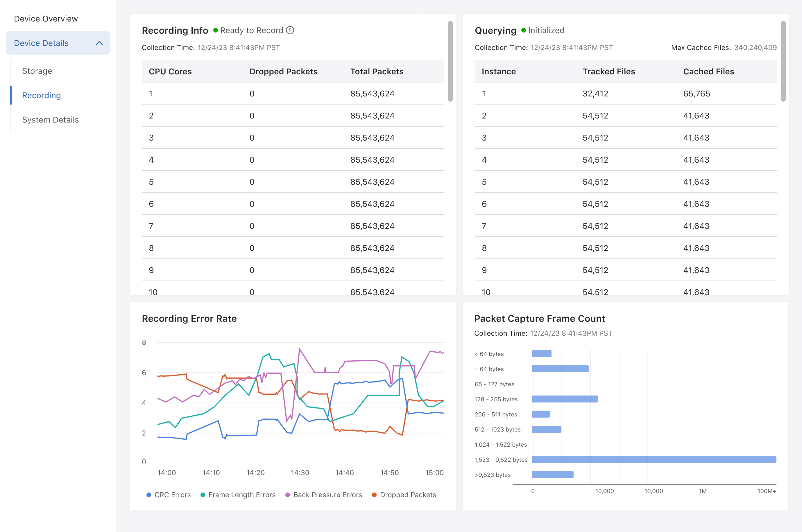Click the Querying panel heading

pos(495,30)
